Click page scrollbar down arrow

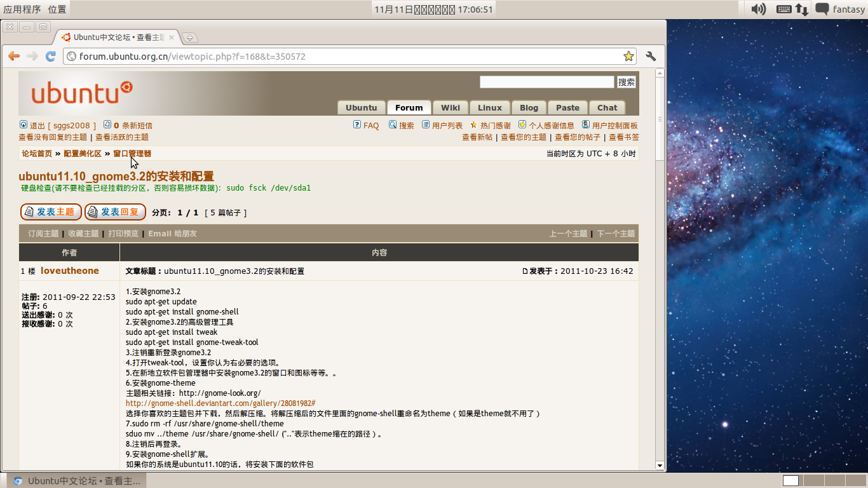pos(660,466)
